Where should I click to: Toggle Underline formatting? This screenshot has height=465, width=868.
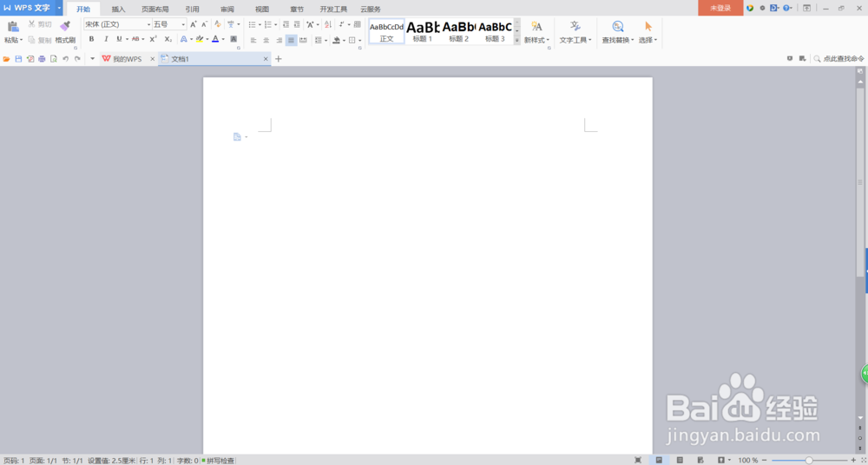119,39
